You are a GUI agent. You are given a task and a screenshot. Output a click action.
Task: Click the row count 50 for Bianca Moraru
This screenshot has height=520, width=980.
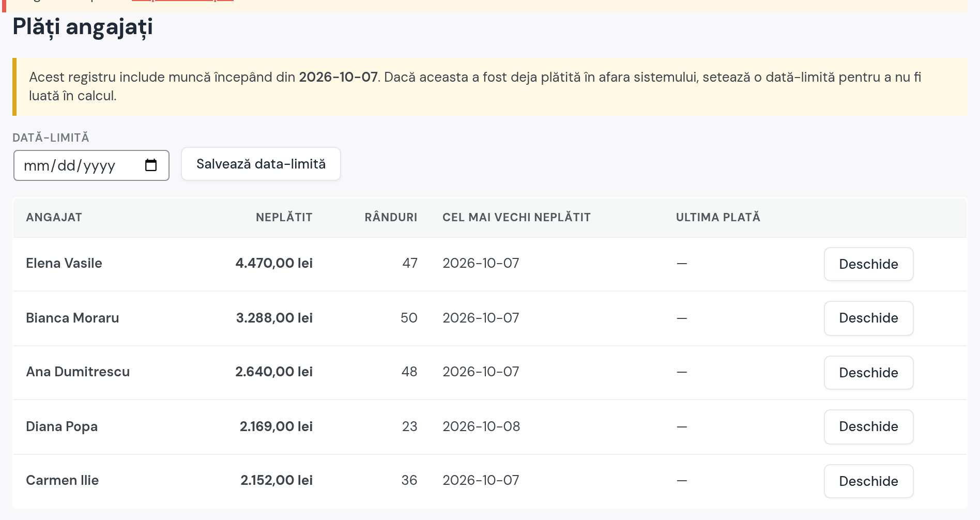409,318
